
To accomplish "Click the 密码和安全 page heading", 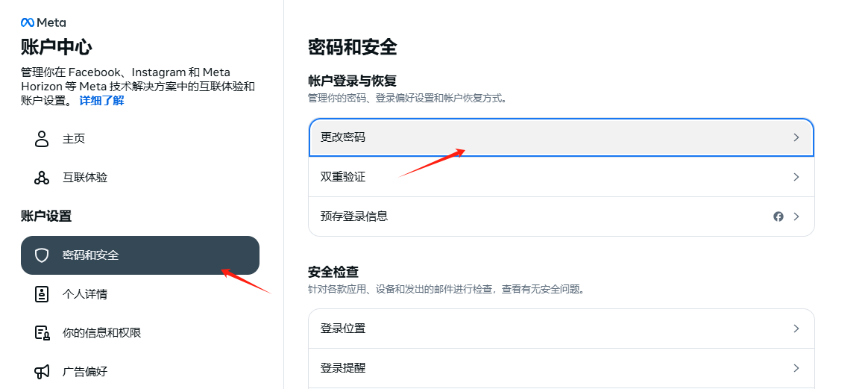I will [353, 48].
